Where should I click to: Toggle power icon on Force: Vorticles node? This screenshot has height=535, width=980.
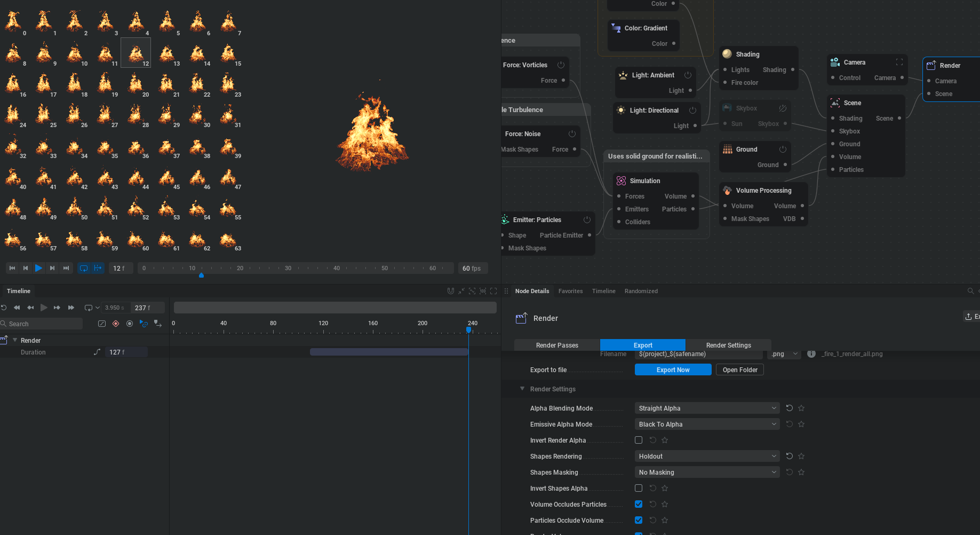[561, 65]
